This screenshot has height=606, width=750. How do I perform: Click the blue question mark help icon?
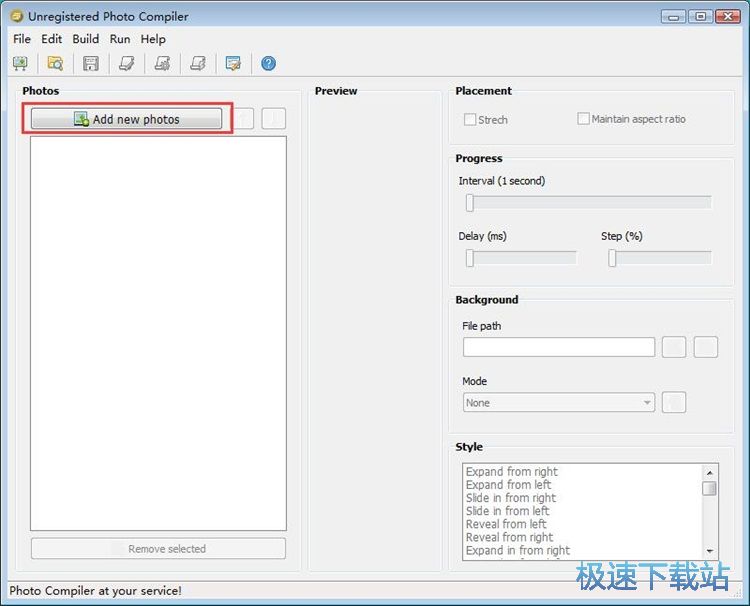[x=268, y=63]
